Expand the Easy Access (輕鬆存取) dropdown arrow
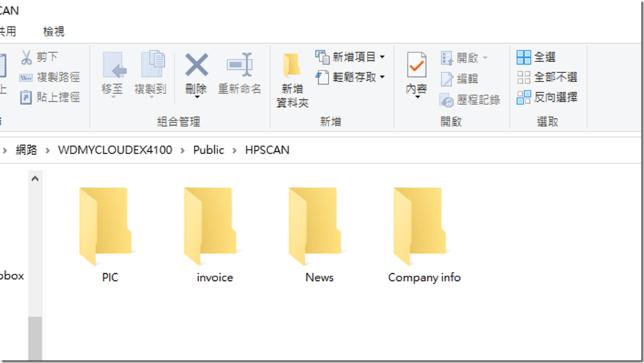Image resolution: width=644 pixels, height=363 pixels. tap(382, 77)
